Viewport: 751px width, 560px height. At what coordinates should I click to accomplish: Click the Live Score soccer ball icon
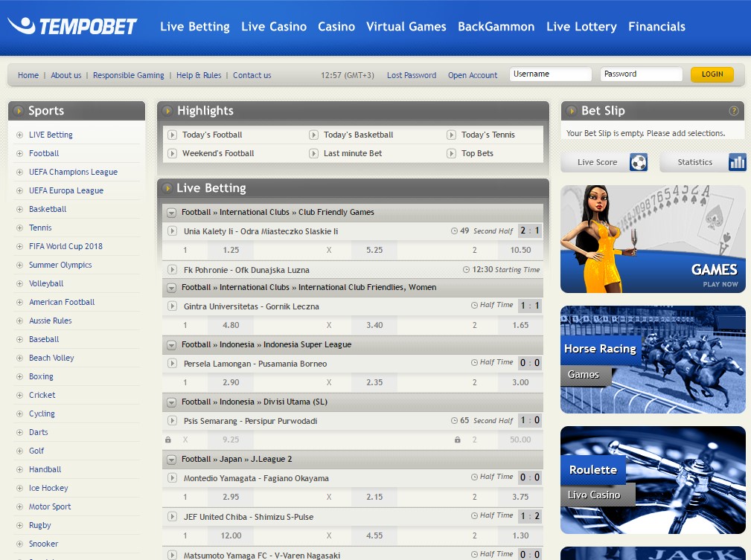pyautogui.click(x=638, y=162)
